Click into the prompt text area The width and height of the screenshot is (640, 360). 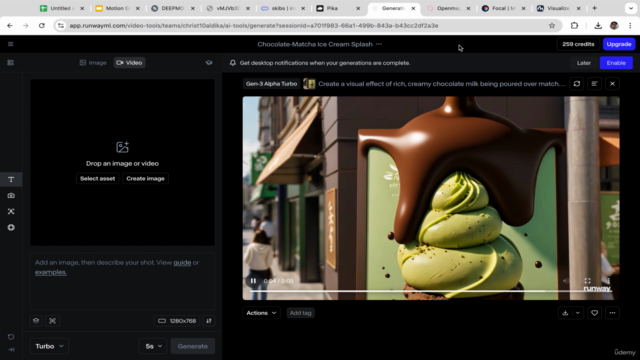pyautogui.click(x=122, y=282)
